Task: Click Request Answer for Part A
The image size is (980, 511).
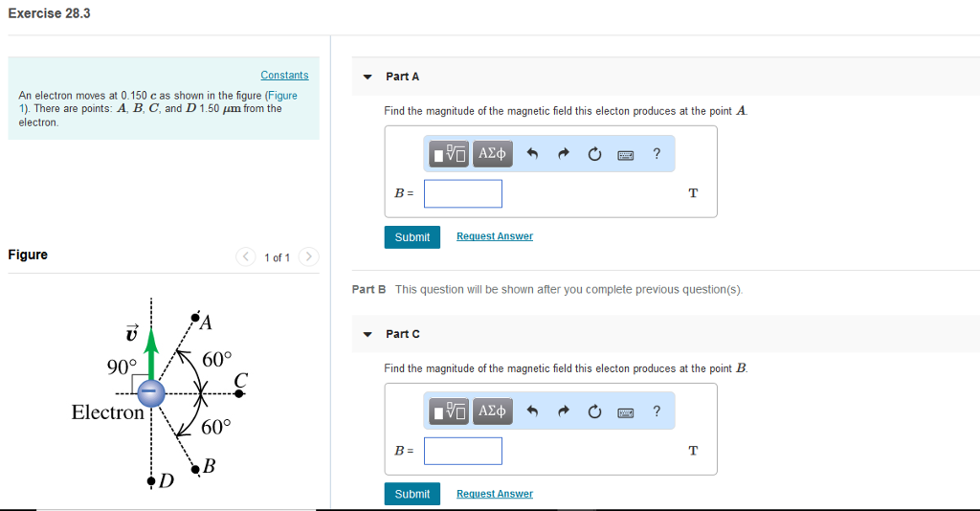Action: point(495,236)
